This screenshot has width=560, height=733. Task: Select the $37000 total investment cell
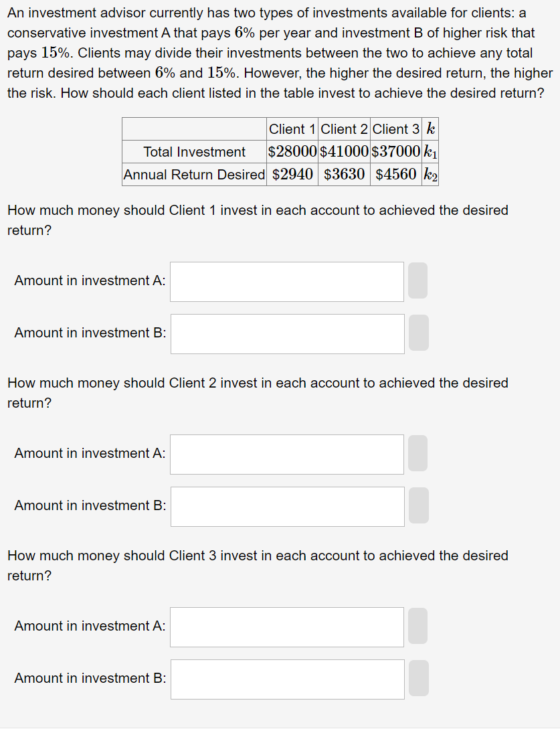click(x=395, y=151)
